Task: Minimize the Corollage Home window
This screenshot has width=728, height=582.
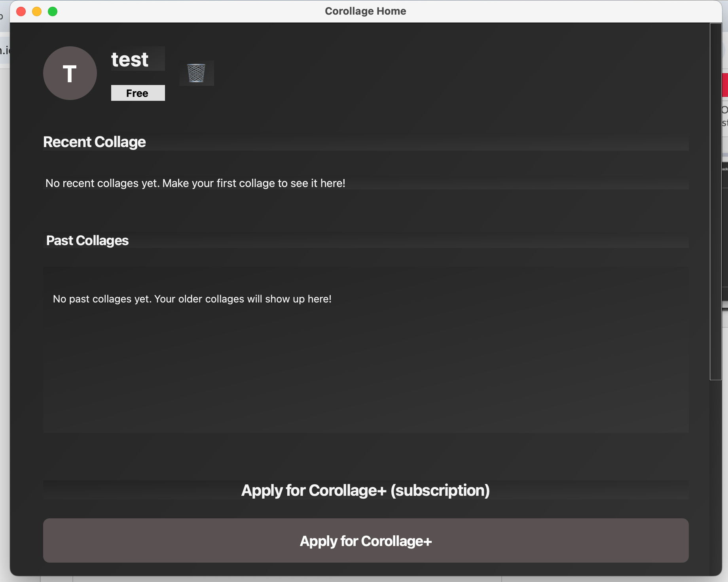Action: [x=37, y=11]
